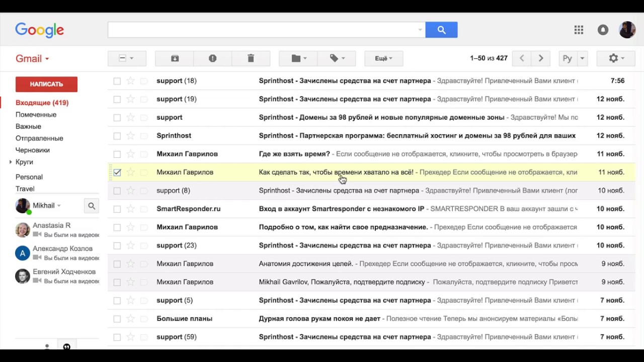Open the Отправленные sent folder

(x=39, y=138)
